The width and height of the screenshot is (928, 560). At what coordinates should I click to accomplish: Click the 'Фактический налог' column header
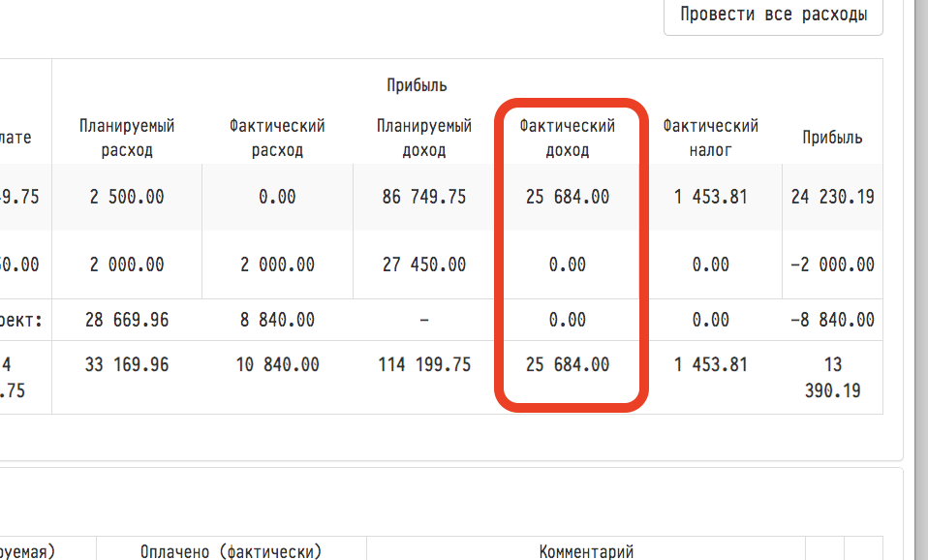tap(710, 138)
